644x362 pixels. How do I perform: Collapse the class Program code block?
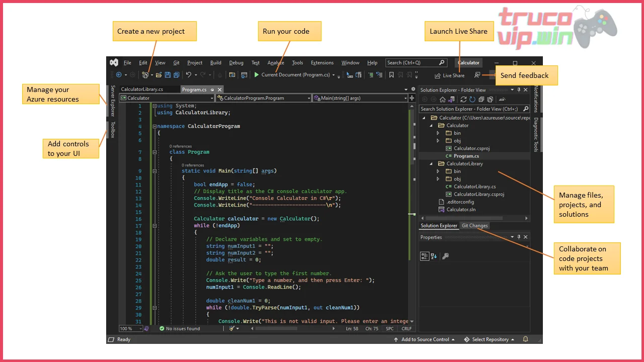154,152
